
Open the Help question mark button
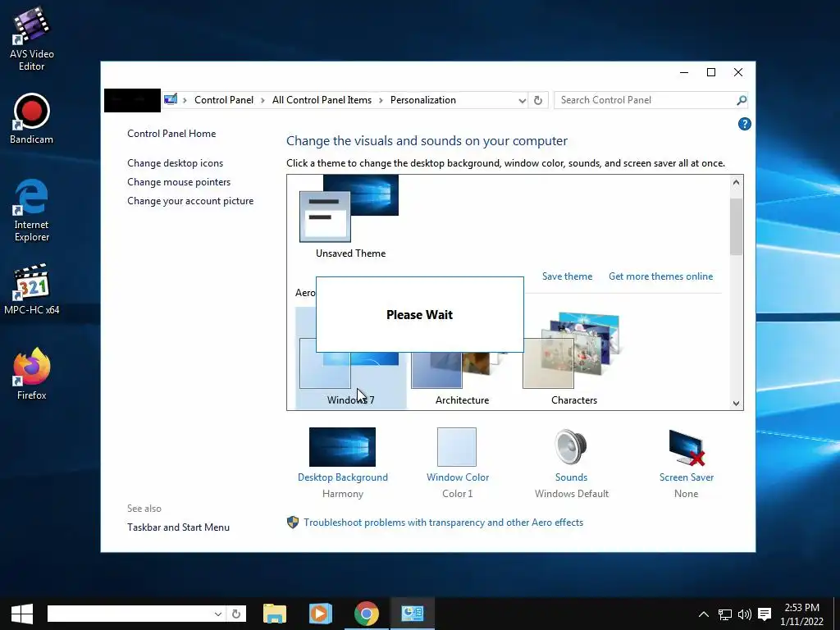744,125
